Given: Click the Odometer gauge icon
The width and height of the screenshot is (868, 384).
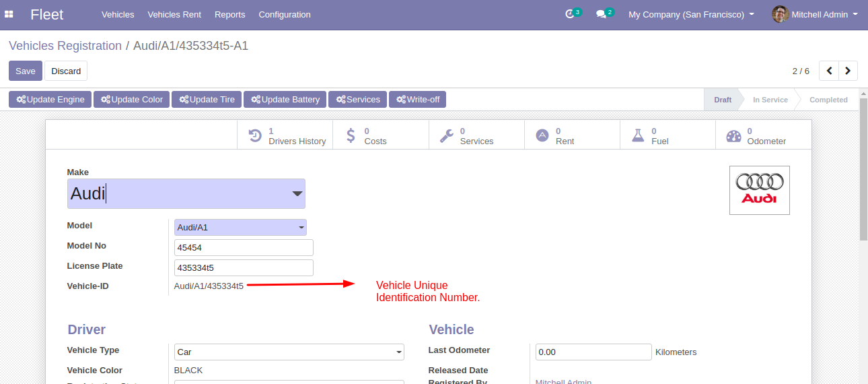Looking at the screenshot, I should [x=733, y=136].
